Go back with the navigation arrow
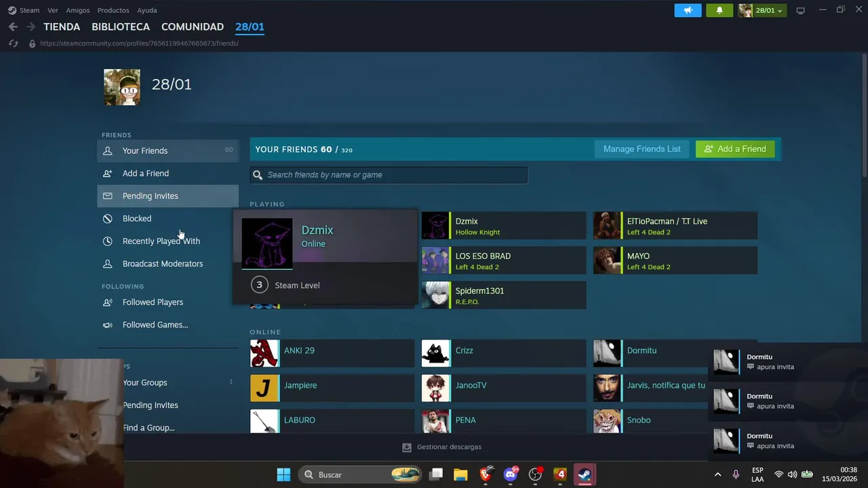Image resolution: width=868 pixels, height=488 pixels. (13, 27)
